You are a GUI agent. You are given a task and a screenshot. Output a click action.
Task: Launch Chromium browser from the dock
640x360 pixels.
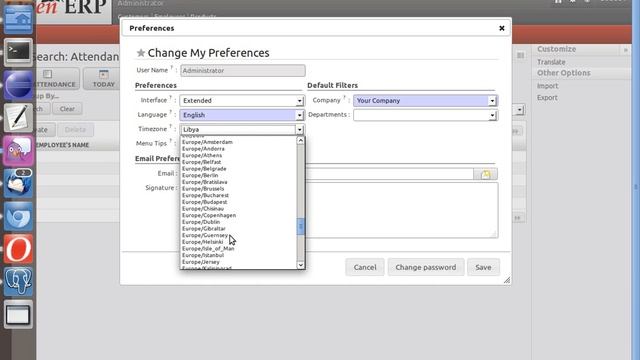point(18,216)
